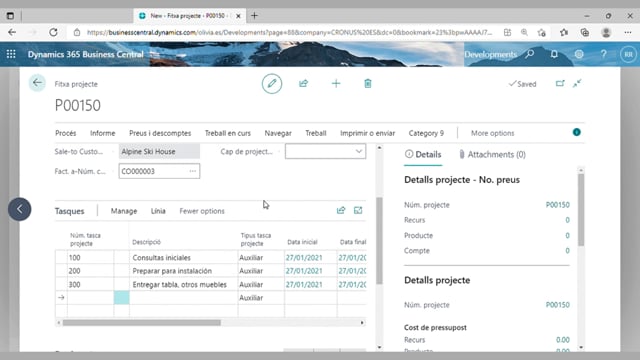Expand the Tasques section to full view
The height and width of the screenshot is (360, 640).
pos(358,211)
